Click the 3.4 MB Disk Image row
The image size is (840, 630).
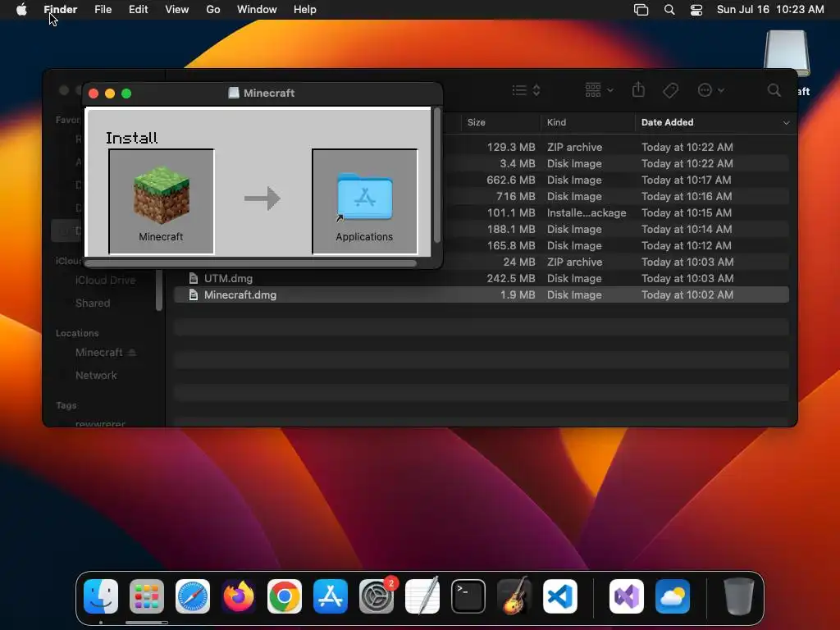click(x=616, y=164)
